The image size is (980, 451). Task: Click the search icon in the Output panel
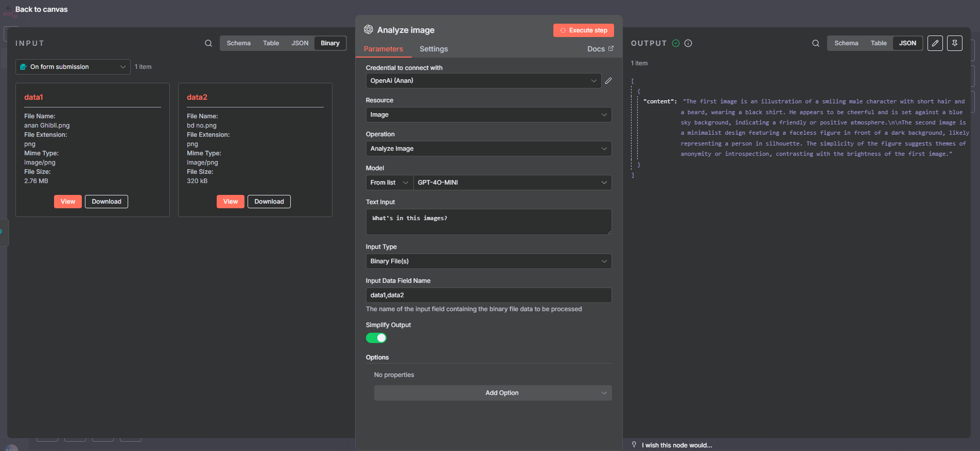[816, 43]
